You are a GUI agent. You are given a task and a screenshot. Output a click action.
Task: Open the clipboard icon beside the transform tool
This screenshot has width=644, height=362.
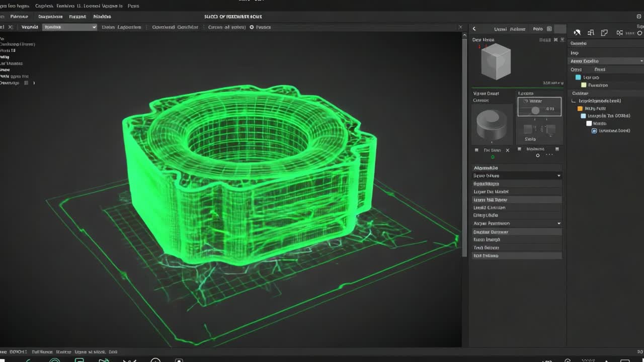click(x=604, y=32)
